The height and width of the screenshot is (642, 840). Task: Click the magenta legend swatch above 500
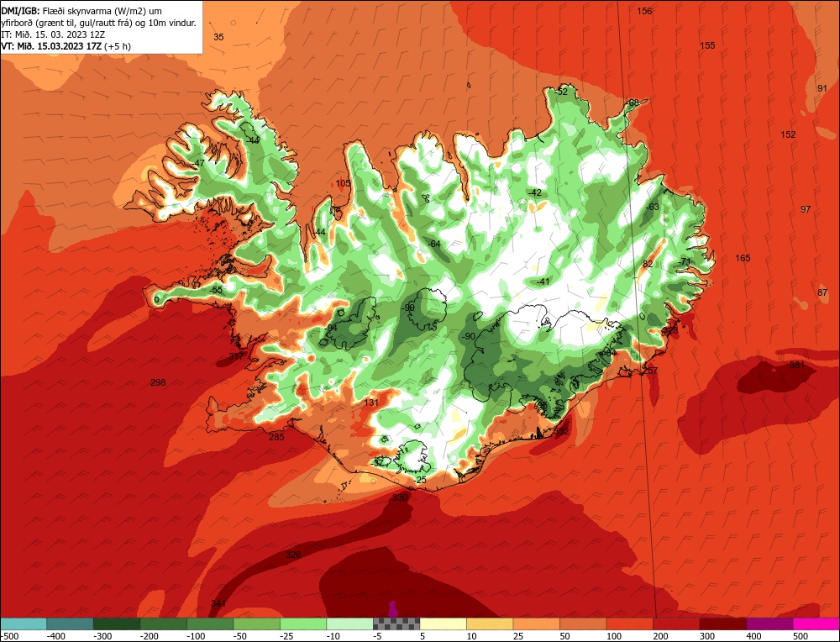(x=816, y=624)
